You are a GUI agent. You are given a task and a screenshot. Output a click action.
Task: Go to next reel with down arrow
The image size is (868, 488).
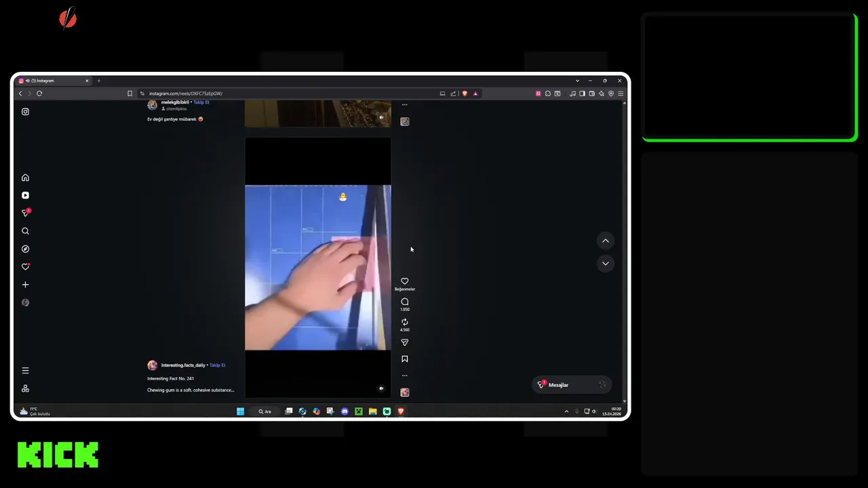pyautogui.click(x=606, y=263)
